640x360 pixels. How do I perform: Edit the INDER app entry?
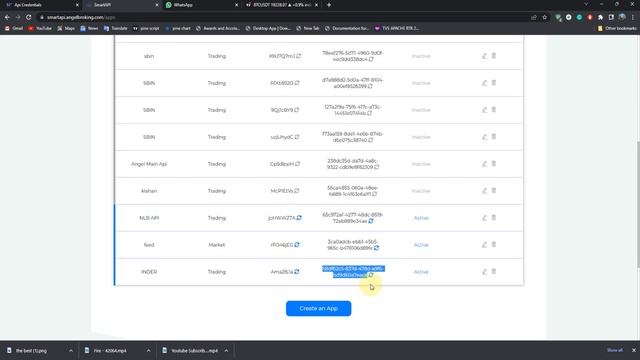click(484, 272)
